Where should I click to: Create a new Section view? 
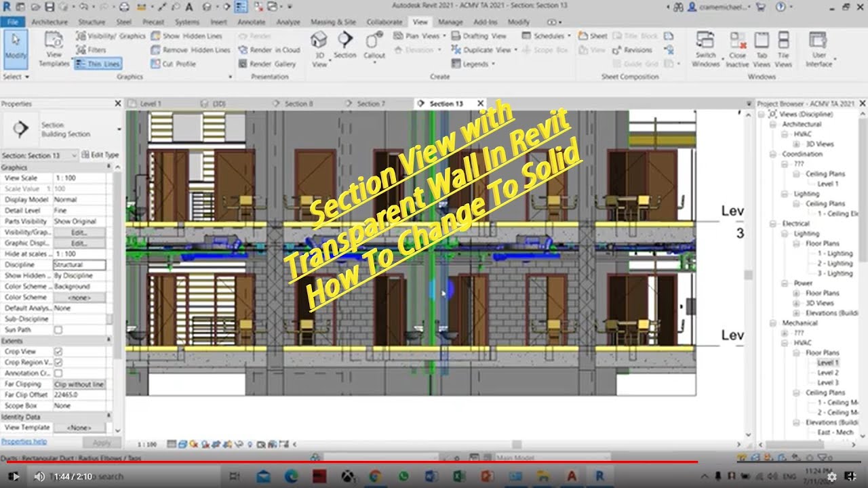tap(345, 46)
